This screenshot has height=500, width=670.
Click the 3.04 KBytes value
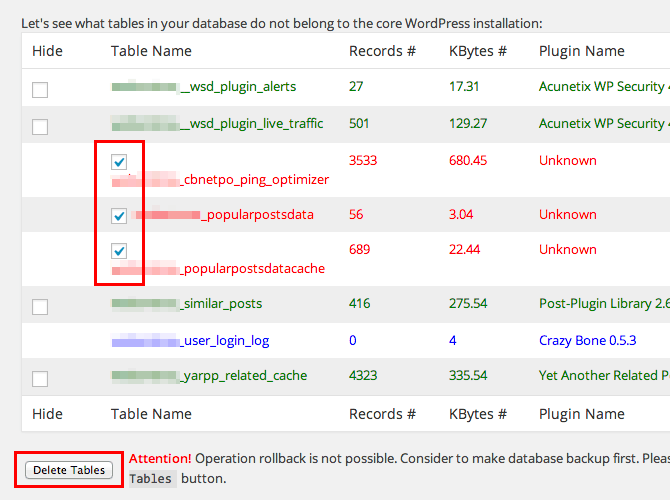461,214
